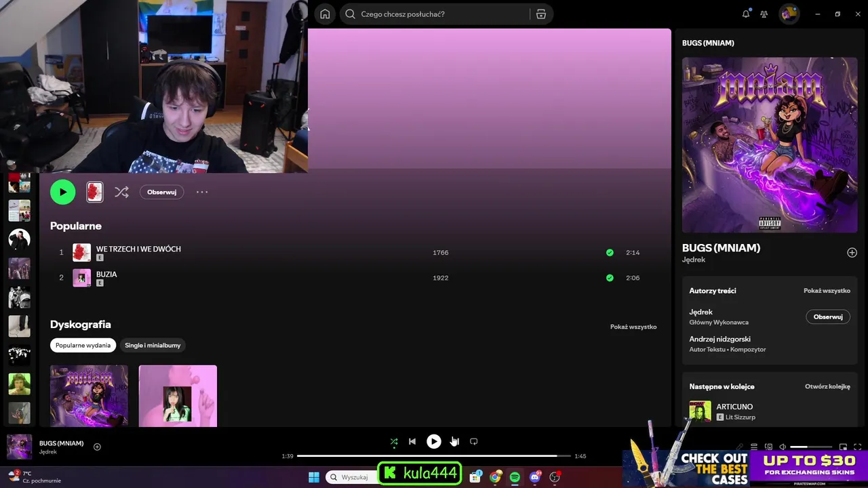This screenshot has width=868, height=488.
Task: Open the large mniam cover in Now Playing panel
Action: (770, 145)
